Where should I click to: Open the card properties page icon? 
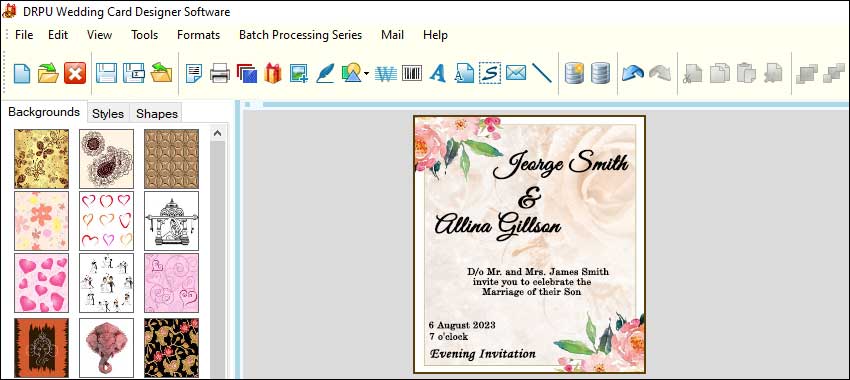tap(194, 73)
